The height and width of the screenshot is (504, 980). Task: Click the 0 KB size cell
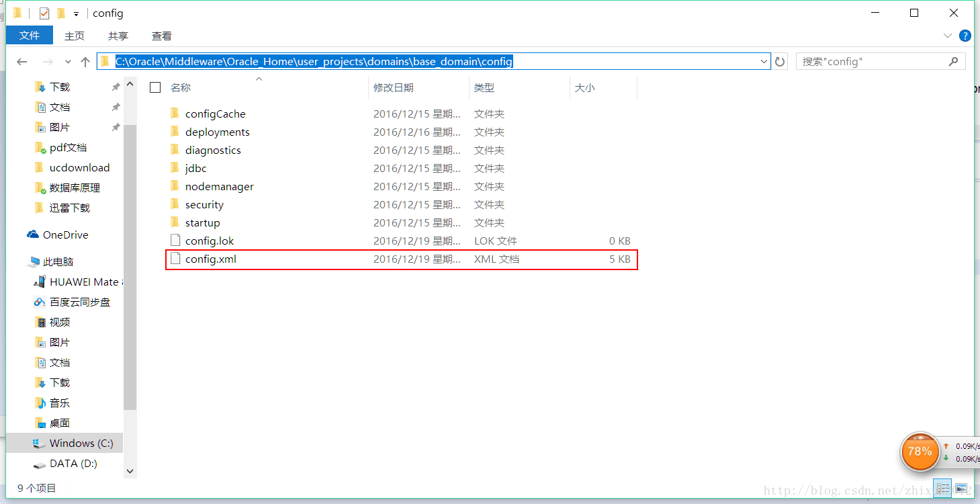(x=620, y=241)
